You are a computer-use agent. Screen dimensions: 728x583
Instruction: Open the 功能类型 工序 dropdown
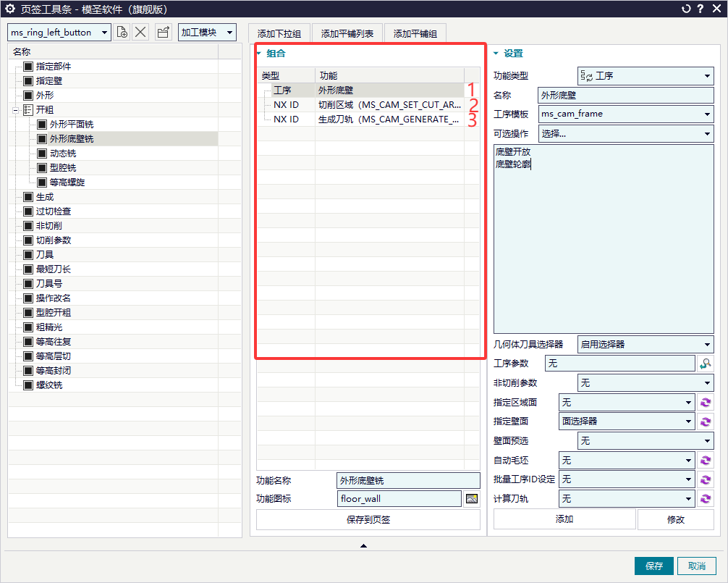tap(646, 76)
